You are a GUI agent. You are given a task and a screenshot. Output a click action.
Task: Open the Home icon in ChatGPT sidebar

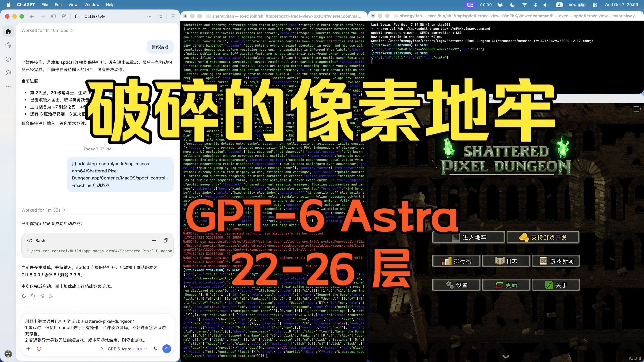click(x=8, y=31)
